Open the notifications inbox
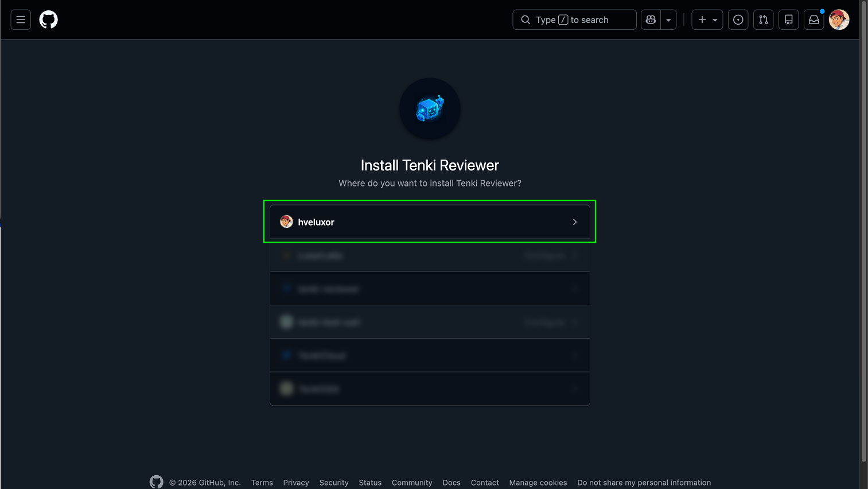This screenshot has height=489, width=868. pos(814,20)
